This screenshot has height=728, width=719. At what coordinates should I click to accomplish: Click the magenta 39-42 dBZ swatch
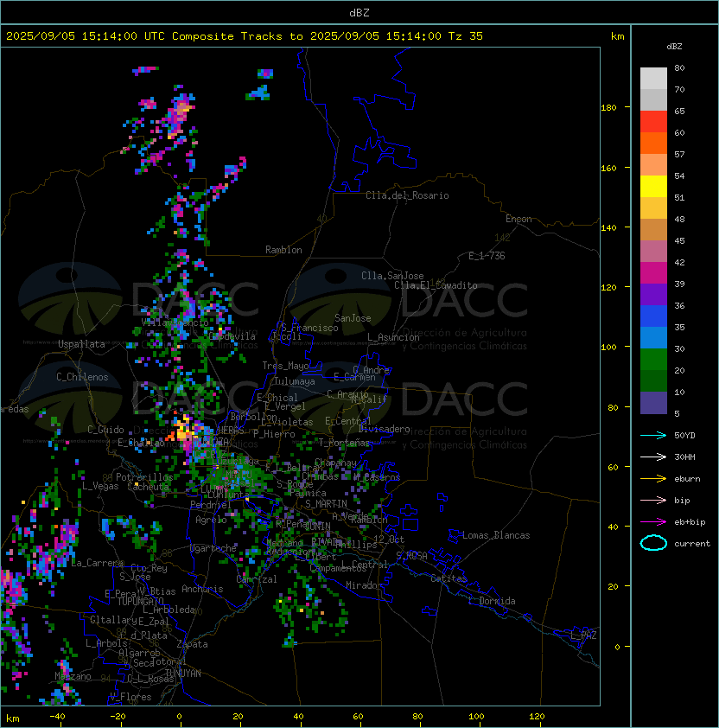point(653,273)
